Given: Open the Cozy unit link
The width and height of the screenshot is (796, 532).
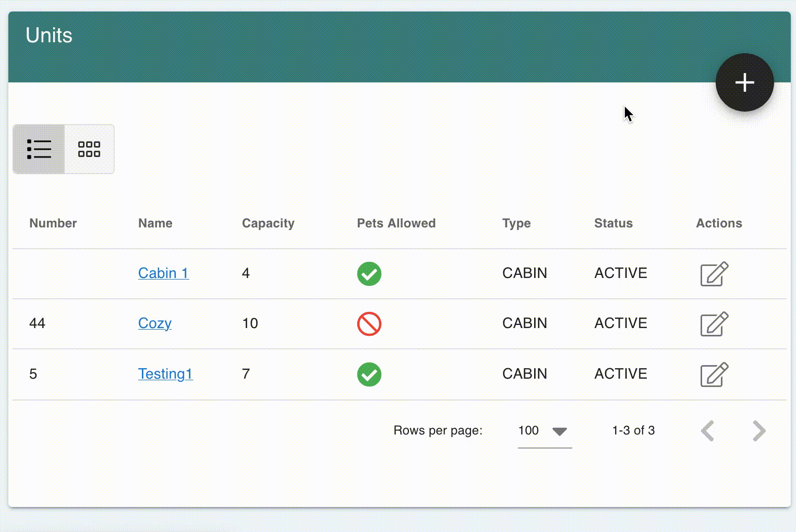Looking at the screenshot, I should (155, 323).
